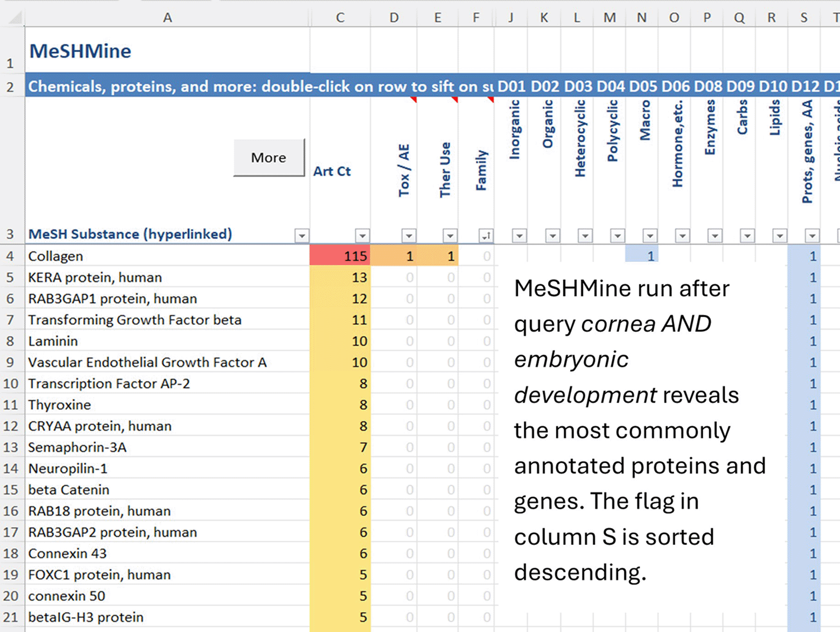840x632 pixels.
Task: Select row 12 header
Action: click(x=11, y=426)
